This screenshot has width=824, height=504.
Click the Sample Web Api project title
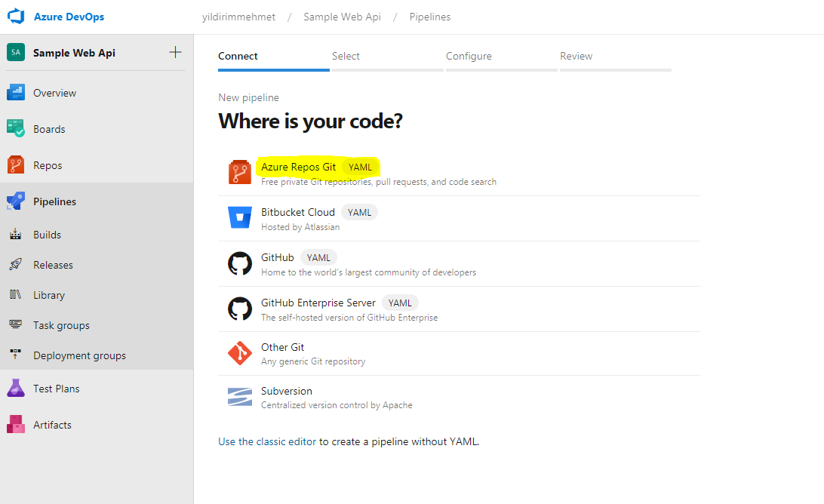pos(74,53)
